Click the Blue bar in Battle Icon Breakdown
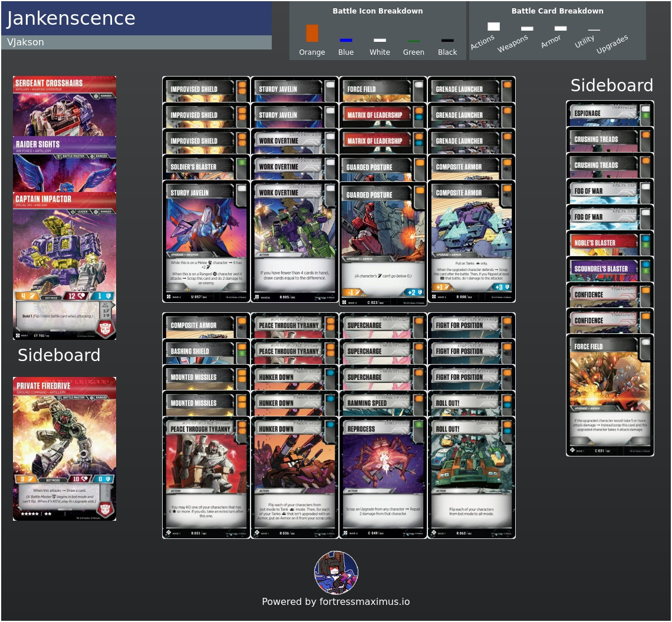Screen dimensions: 672x622 point(346,40)
